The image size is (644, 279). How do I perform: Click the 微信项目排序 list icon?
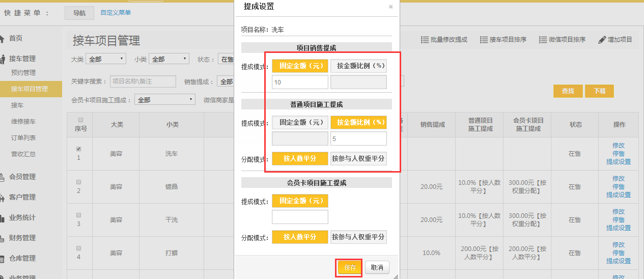click(x=543, y=40)
